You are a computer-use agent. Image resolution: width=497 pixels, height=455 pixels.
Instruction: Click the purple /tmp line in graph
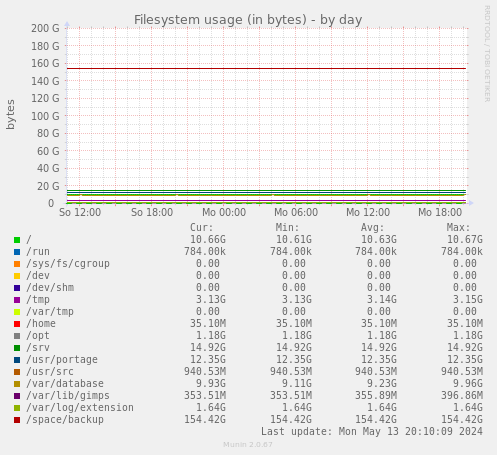pos(266,201)
